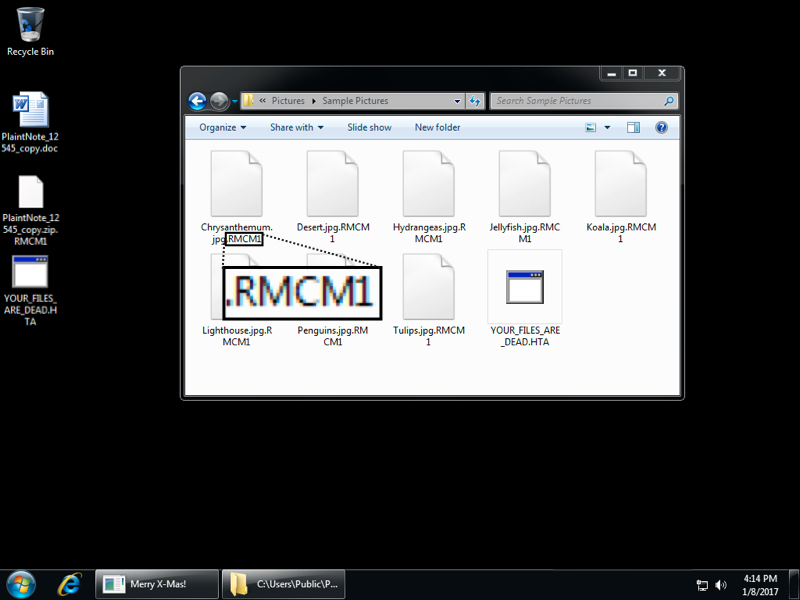Image resolution: width=800 pixels, height=600 pixels.
Task: Click the network icon in the system tray
Action: pos(703,585)
